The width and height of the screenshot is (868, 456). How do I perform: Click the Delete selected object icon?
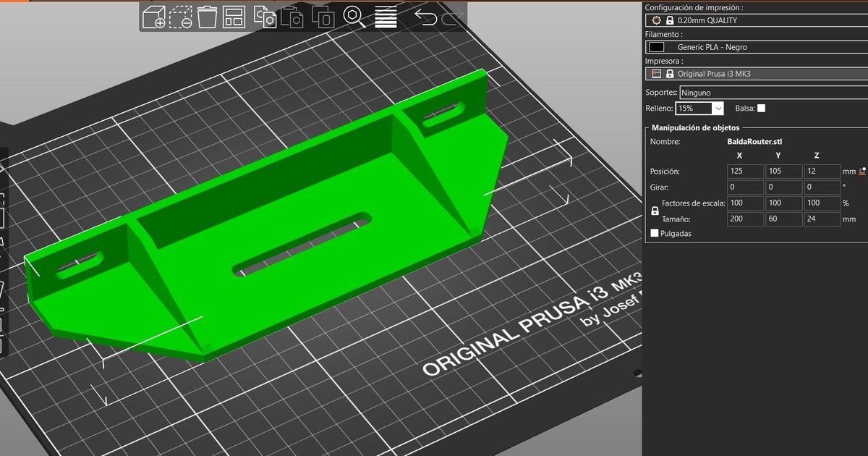coord(181,18)
